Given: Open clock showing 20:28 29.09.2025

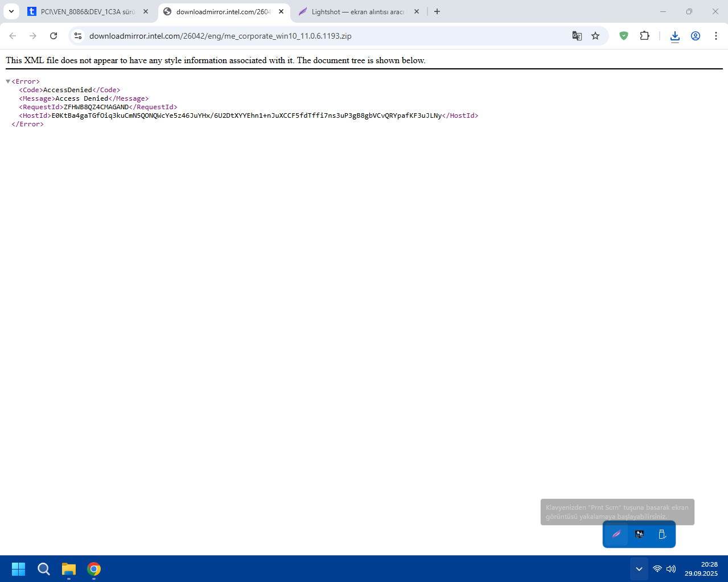Looking at the screenshot, I should coord(701,569).
